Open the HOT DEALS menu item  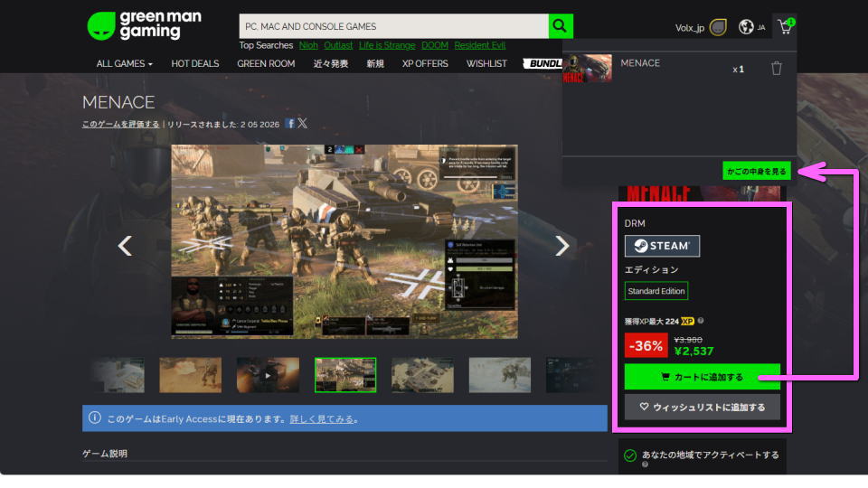click(x=194, y=64)
